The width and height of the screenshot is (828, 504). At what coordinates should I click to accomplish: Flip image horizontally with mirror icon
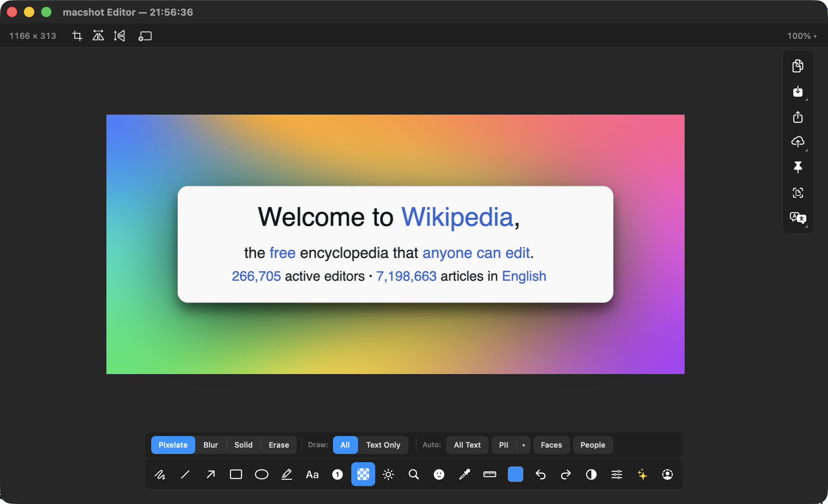point(98,36)
